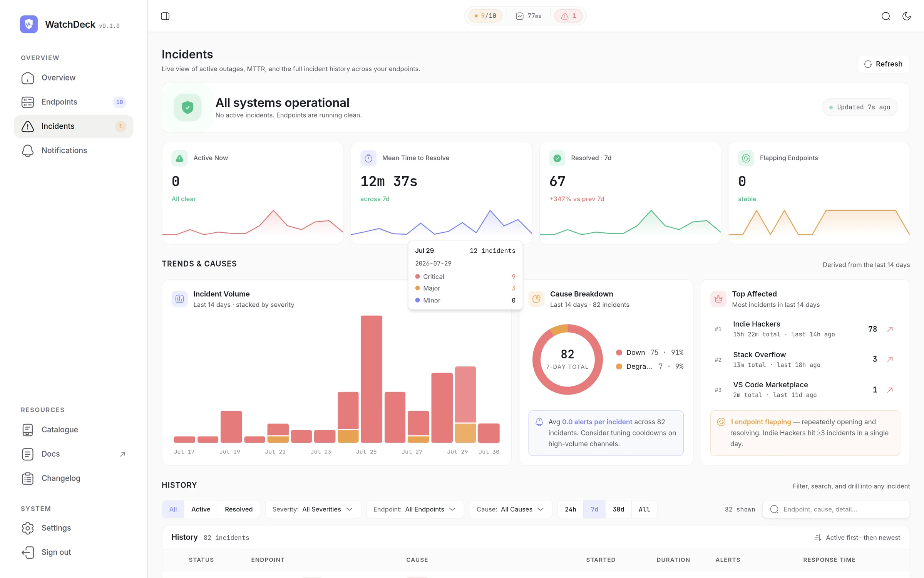Expand Severity: All Severities dropdown

pyautogui.click(x=313, y=509)
